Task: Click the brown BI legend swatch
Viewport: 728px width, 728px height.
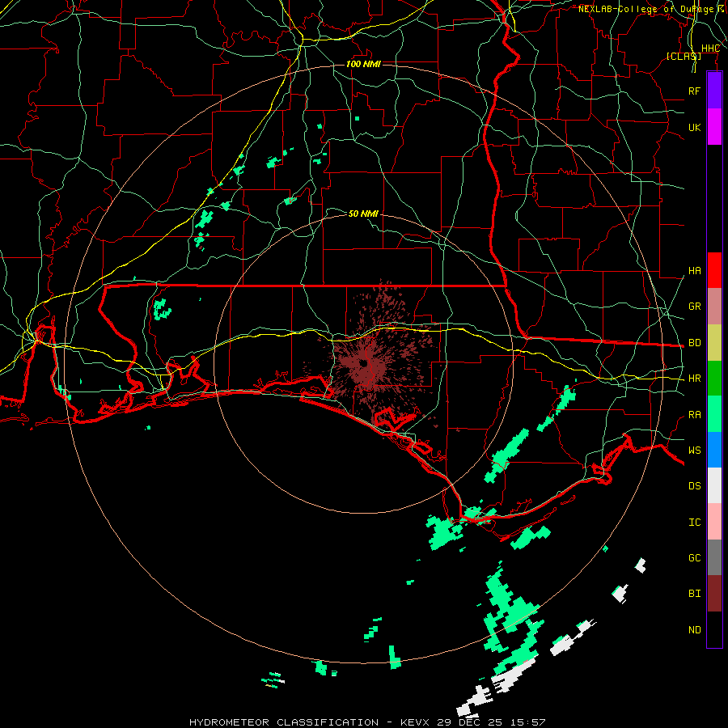Action: click(714, 594)
